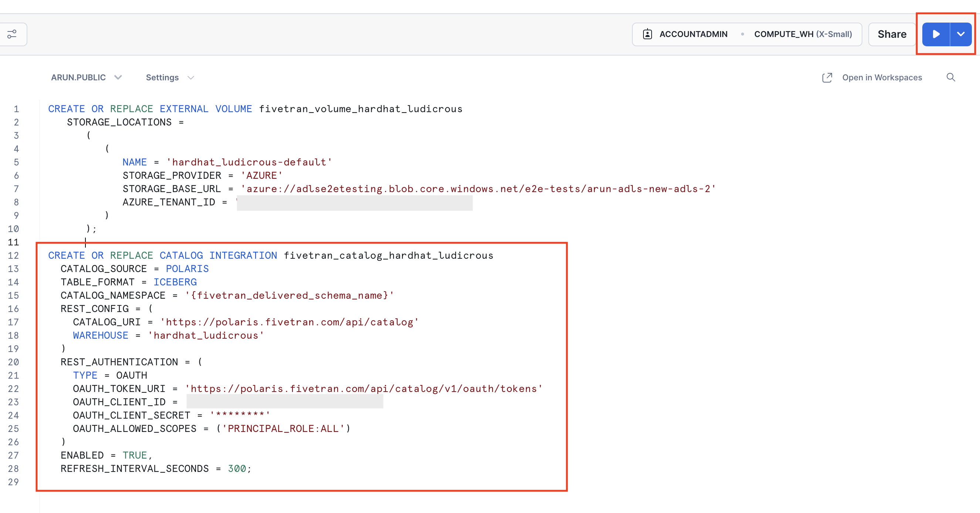980x513 pixels.
Task: Click line number 1 in the gutter
Action: point(16,109)
